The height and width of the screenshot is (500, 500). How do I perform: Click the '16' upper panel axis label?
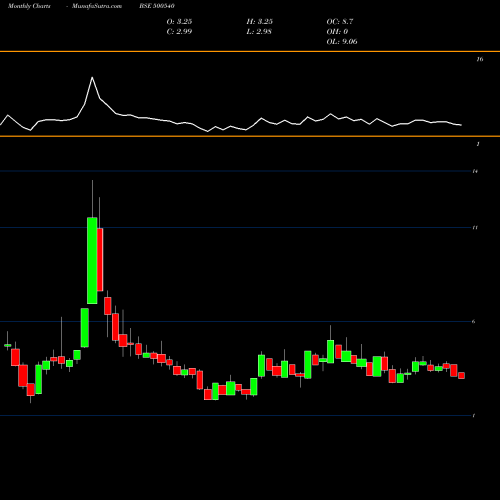click(x=480, y=59)
